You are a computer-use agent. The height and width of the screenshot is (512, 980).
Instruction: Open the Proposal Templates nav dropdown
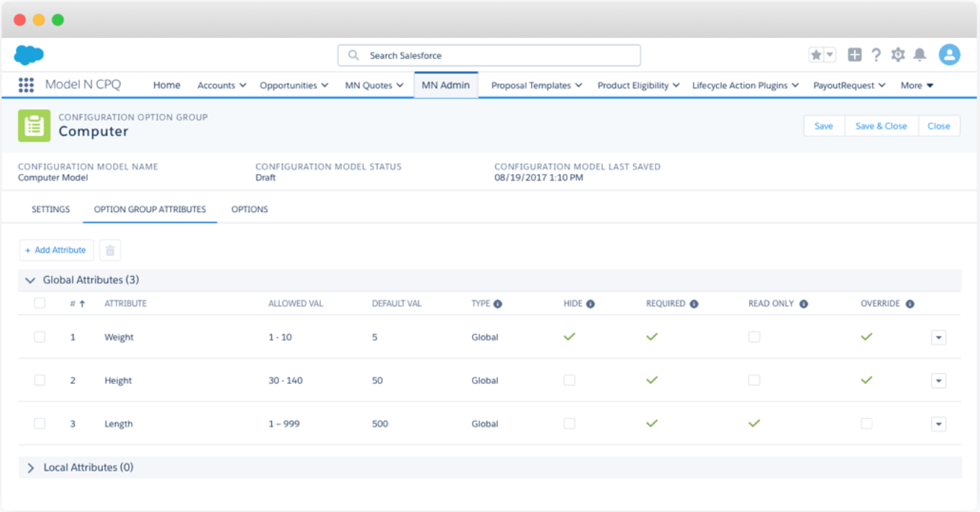[x=578, y=86]
